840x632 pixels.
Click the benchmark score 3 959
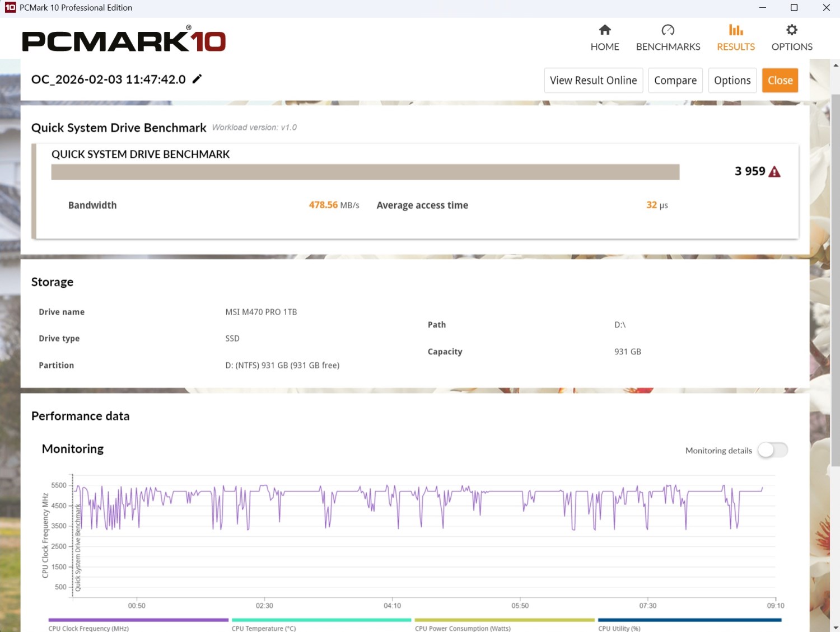coord(750,171)
